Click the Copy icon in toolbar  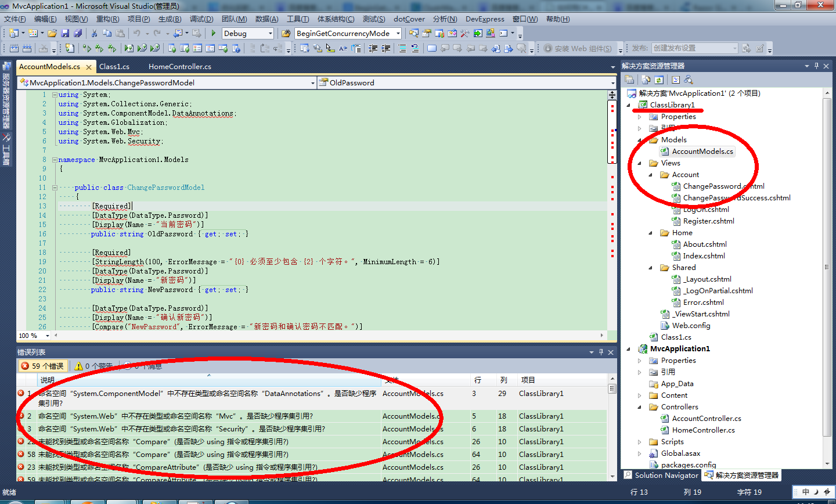(107, 33)
